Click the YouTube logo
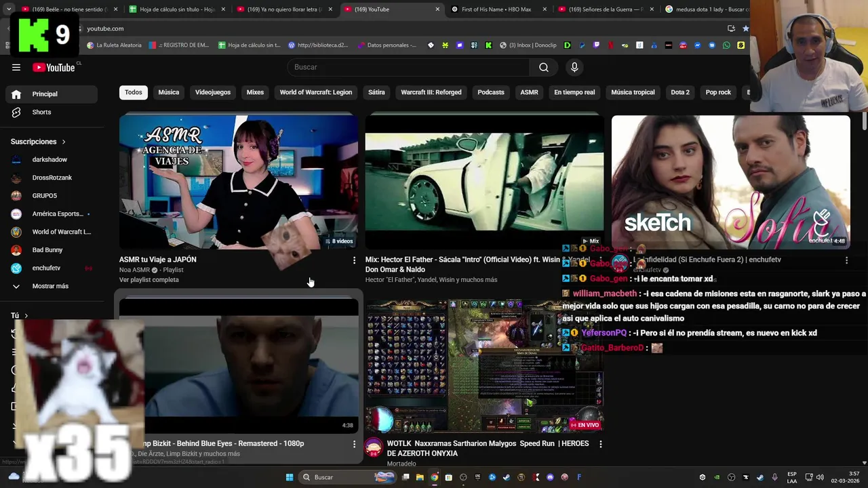 pos(54,67)
